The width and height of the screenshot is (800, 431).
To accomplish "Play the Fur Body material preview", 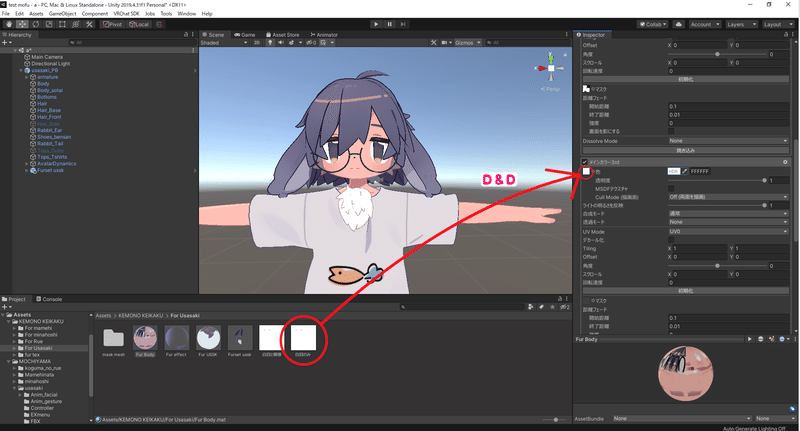I will coord(749,339).
